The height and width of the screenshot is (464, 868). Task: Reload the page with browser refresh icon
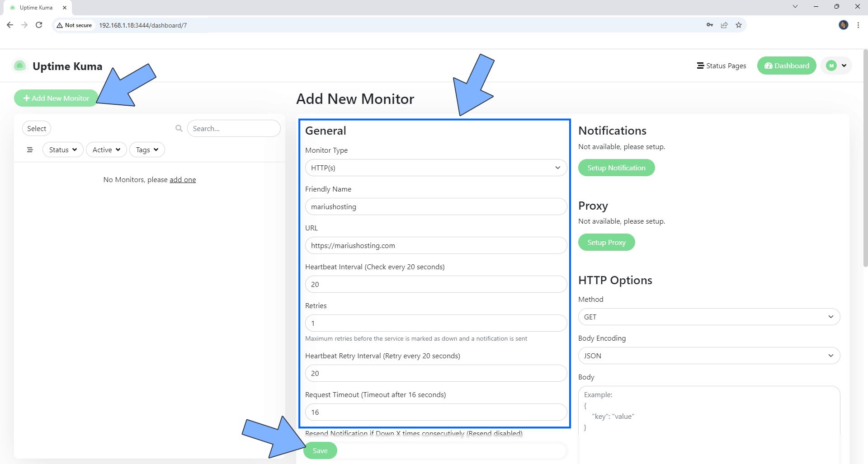[39, 25]
